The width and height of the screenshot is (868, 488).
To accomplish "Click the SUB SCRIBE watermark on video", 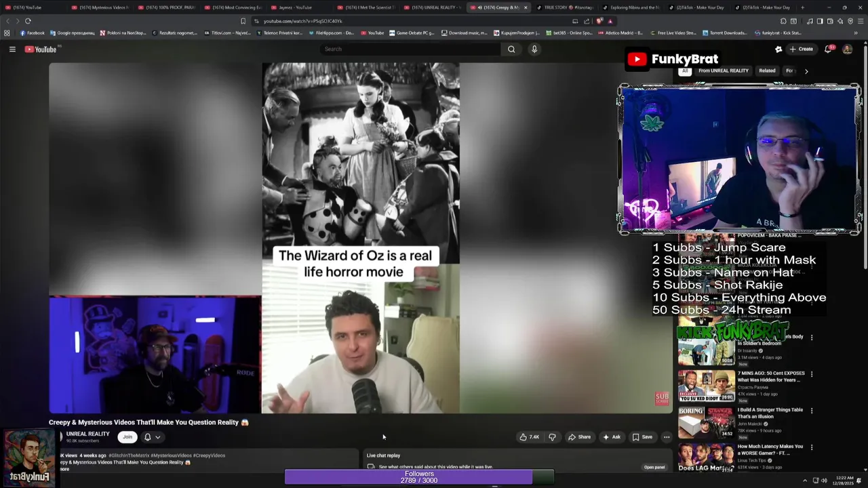I will click(662, 399).
